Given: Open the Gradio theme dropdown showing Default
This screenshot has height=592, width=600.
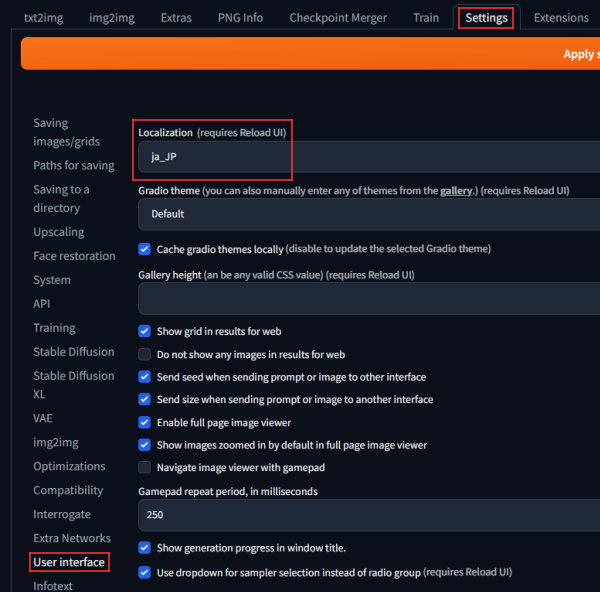Looking at the screenshot, I should 369,214.
